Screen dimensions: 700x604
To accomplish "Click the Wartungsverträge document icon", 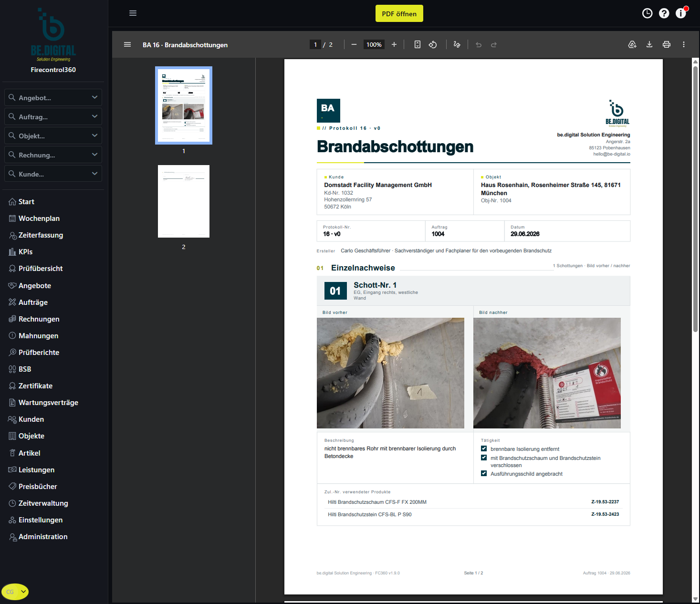I will [x=12, y=402].
